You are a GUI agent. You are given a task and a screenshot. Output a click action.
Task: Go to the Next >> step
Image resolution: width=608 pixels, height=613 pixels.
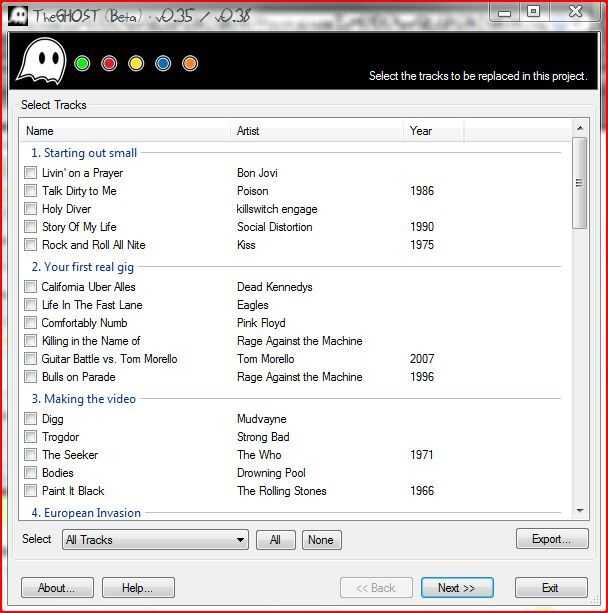tap(457, 588)
